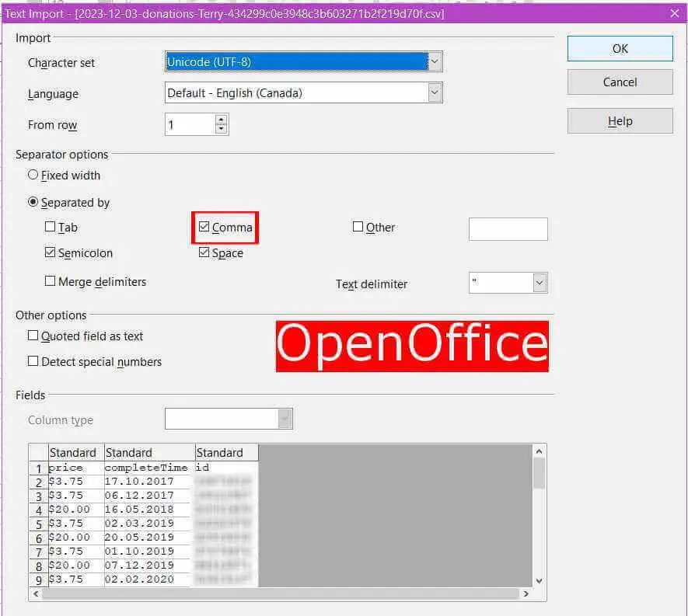Select the Standard header above id
This screenshot has height=616, width=688.
[x=226, y=452]
